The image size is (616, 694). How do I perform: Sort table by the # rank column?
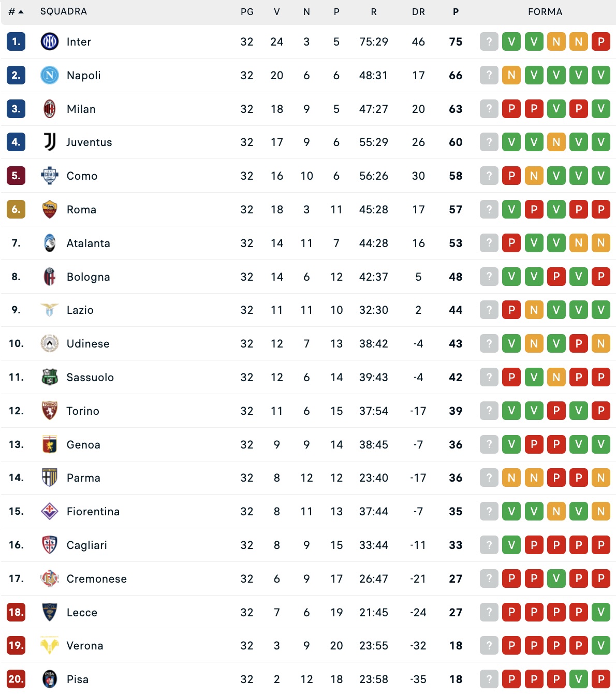(x=16, y=11)
